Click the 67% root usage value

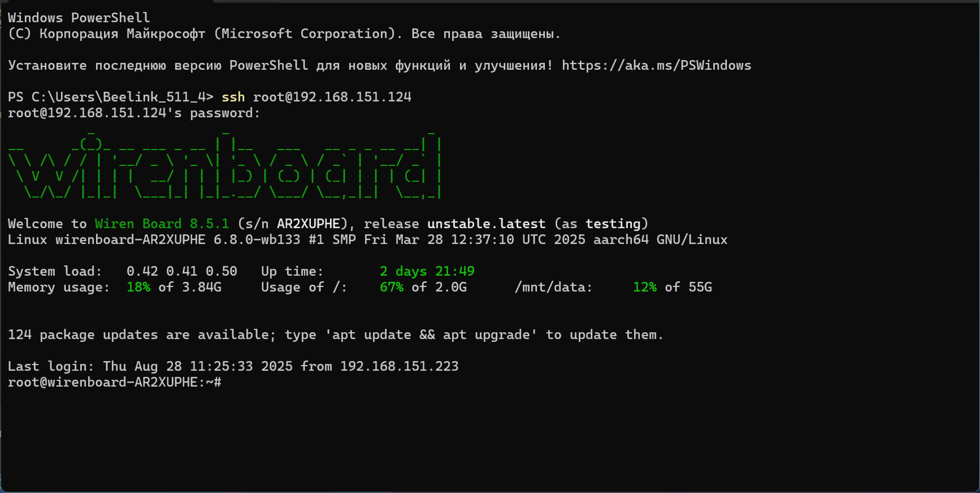click(x=391, y=287)
